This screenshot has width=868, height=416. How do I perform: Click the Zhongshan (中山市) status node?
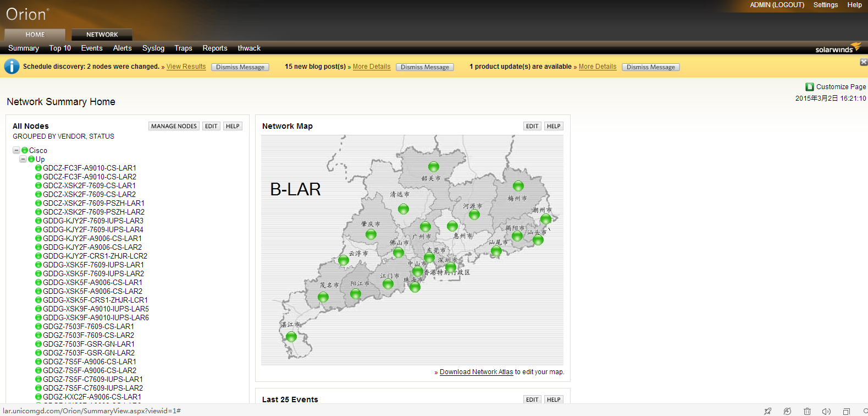pyautogui.click(x=418, y=272)
